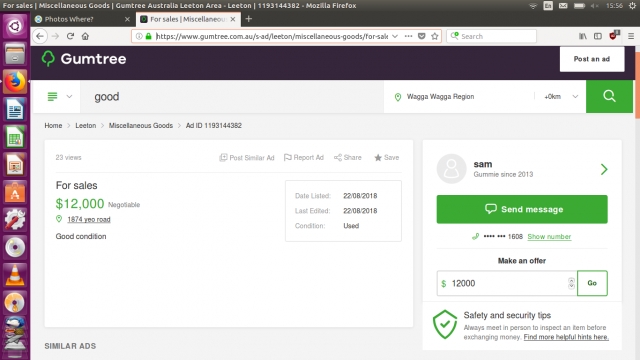Click the volume indicator in top panel
Image resolution: width=640 pixels, height=360 pixels.
click(x=594, y=5)
